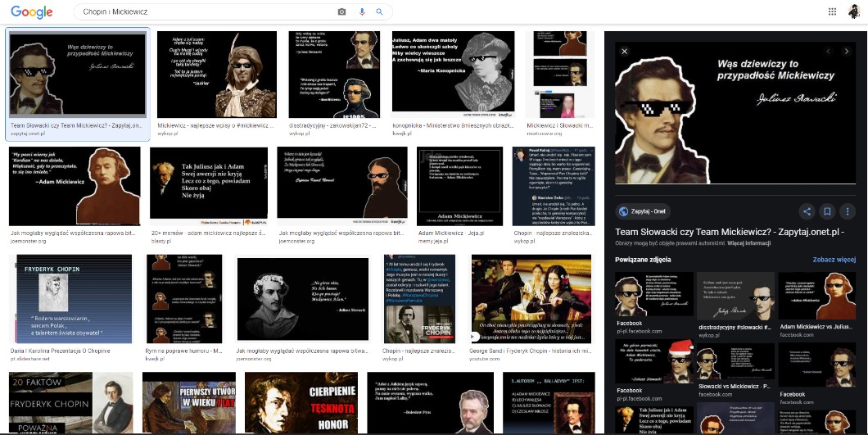Open George Sand i Fryderyk Chopin video
Image resolution: width=868 pixels, height=435 pixels.
pyautogui.click(x=531, y=298)
